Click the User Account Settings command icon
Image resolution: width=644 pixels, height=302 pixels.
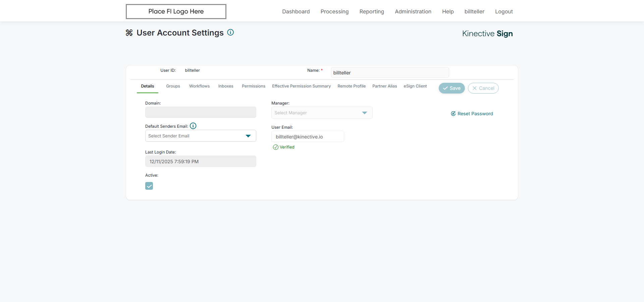pos(129,33)
